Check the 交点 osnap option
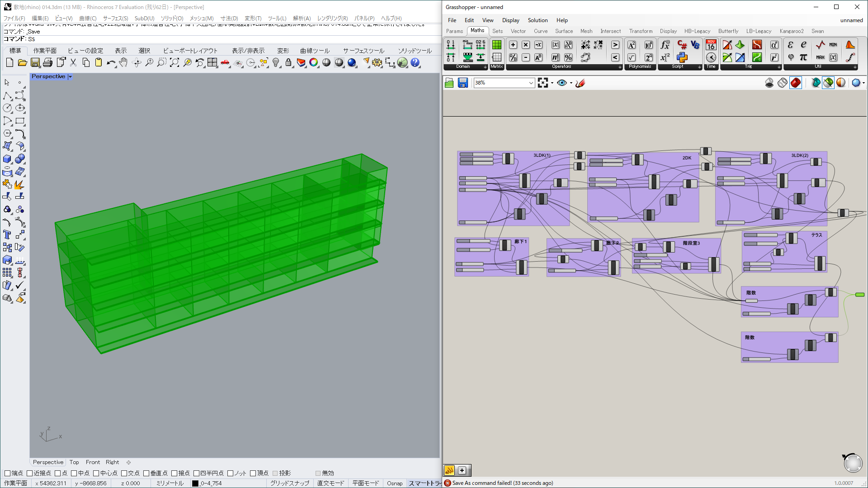 pyautogui.click(x=124, y=473)
